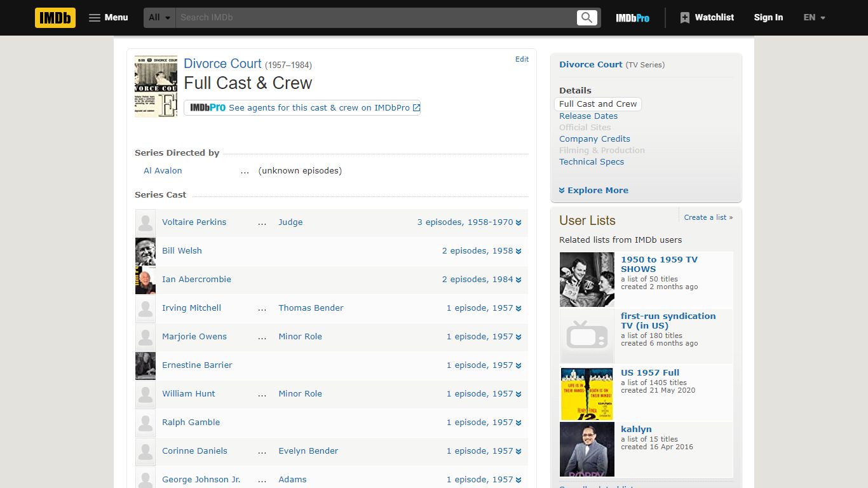Open Divorce Court title link in heading
The height and width of the screenshot is (488, 868).
click(222, 64)
